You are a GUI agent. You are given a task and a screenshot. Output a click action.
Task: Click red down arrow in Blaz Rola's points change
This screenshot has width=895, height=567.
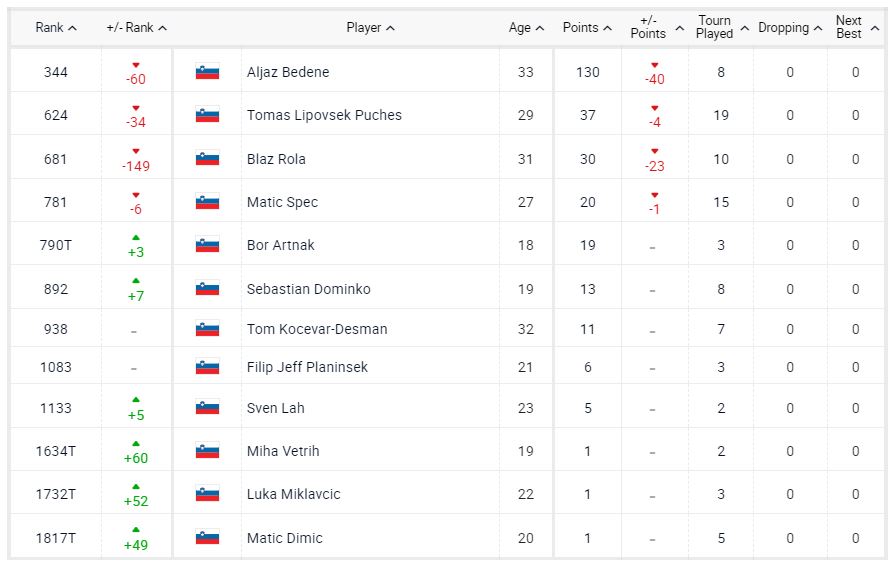coord(655,152)
